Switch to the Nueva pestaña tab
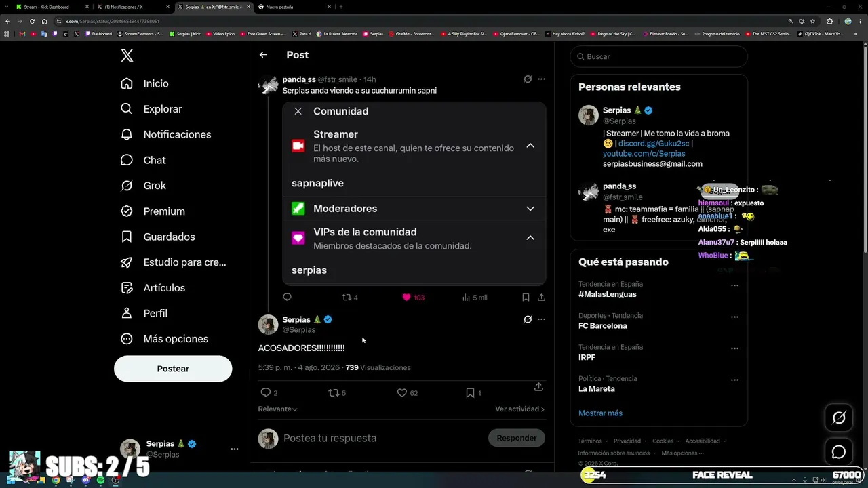Screen dimensions: 868x488 294,7
